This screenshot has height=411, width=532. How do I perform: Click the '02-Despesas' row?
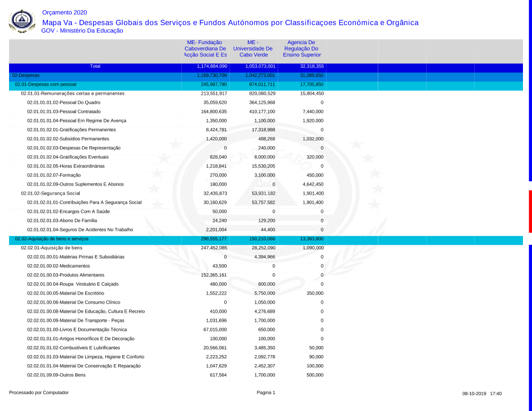click(26, 76)
